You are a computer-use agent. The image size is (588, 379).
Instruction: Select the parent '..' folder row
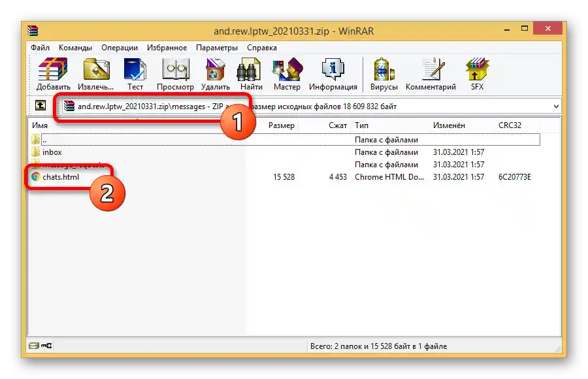(x=285, y=140)
